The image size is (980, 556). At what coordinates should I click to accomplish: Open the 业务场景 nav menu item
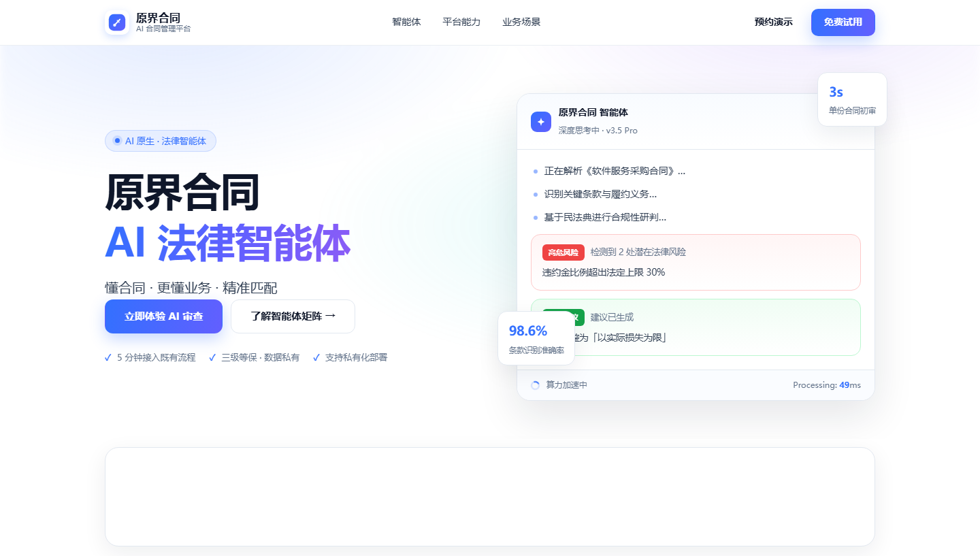(x=521, y=22)
